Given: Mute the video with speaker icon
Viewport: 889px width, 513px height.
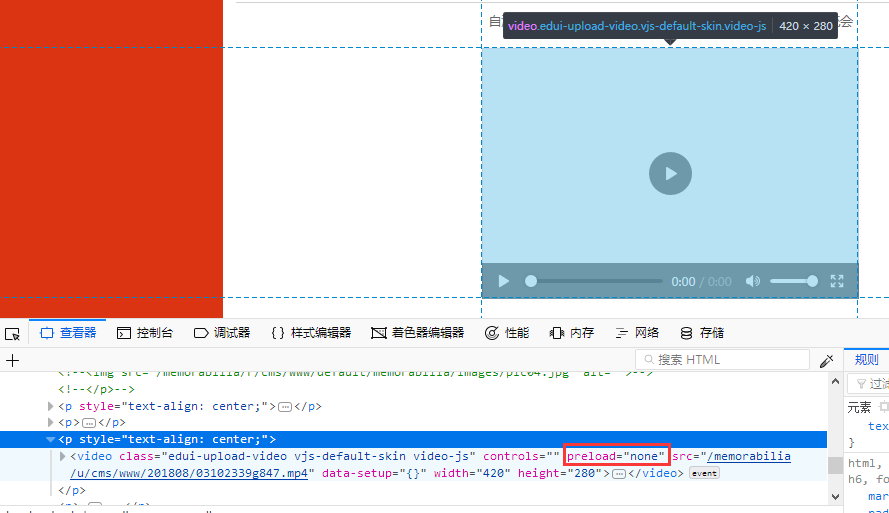Looking at the screenshot, I should coord(753,281).
